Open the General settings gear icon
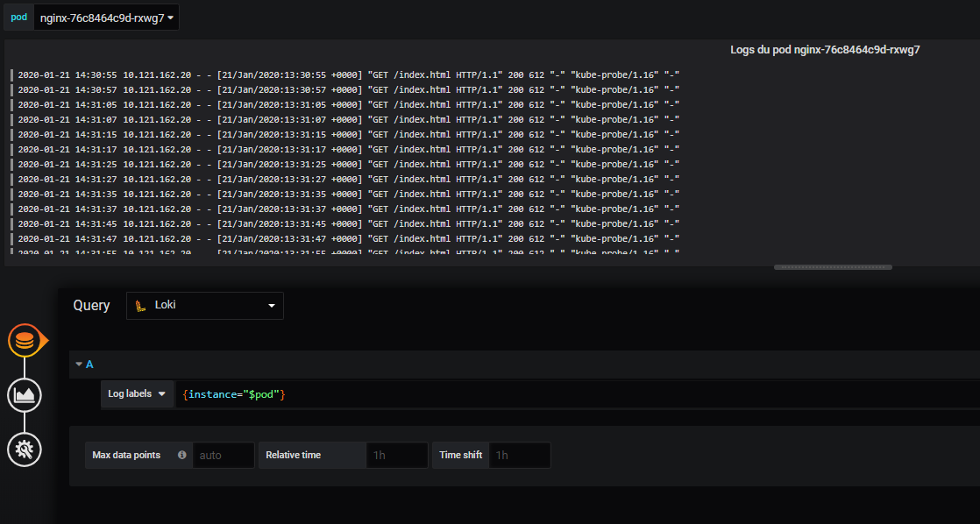This screenshot has height=524, width=980. tap(25, 449)
